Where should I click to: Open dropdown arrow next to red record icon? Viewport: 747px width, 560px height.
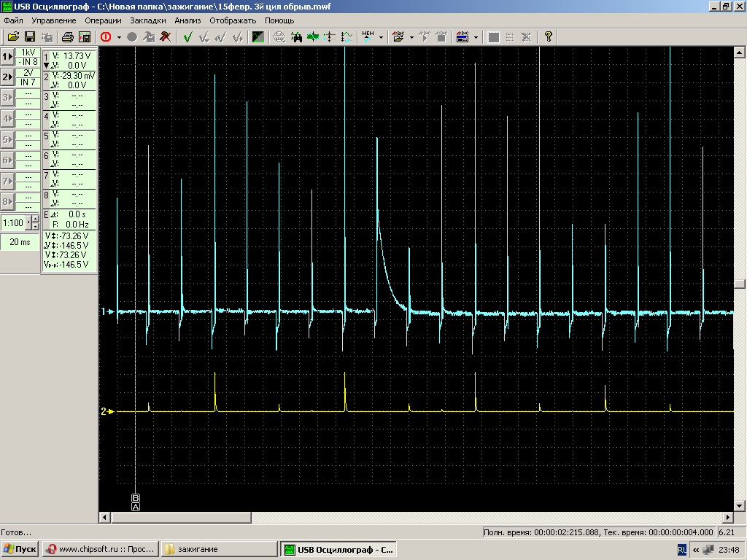tap(118, 36)
